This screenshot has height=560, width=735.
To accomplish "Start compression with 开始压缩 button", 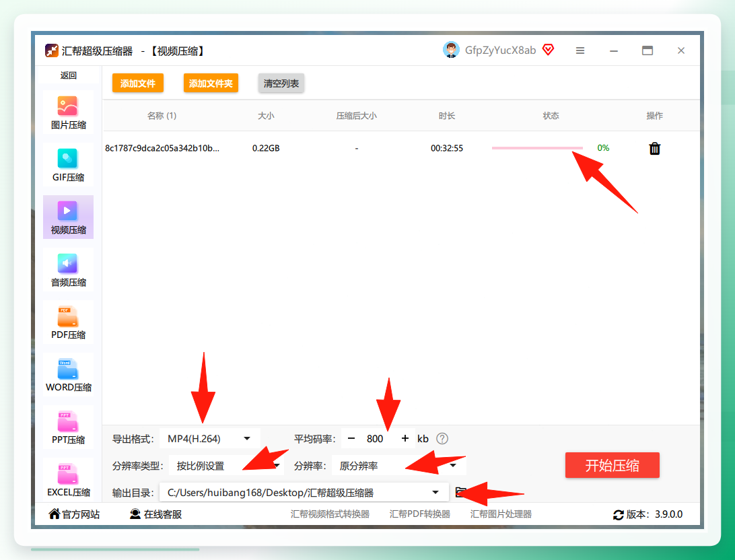I will coord(612,465).
